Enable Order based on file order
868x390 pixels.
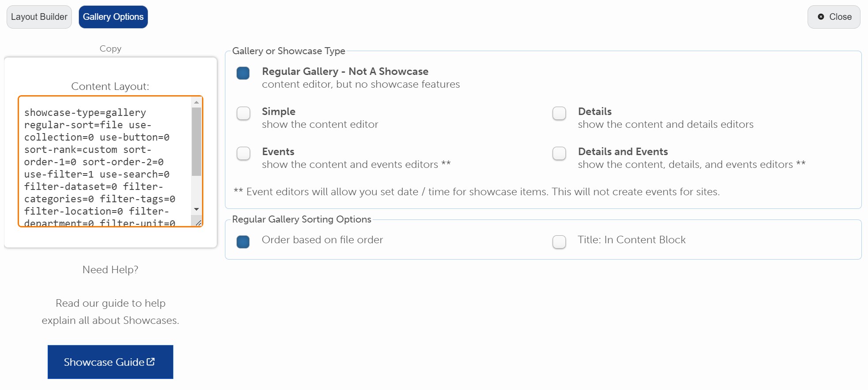[x=243, y=241]
